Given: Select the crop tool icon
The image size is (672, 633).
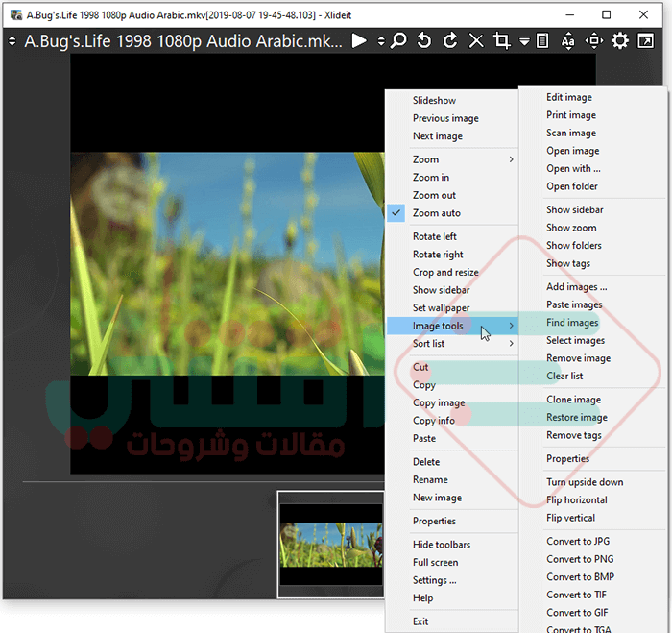Looking at the screenshot, I should pyautogui.click(x=501, y=41).
